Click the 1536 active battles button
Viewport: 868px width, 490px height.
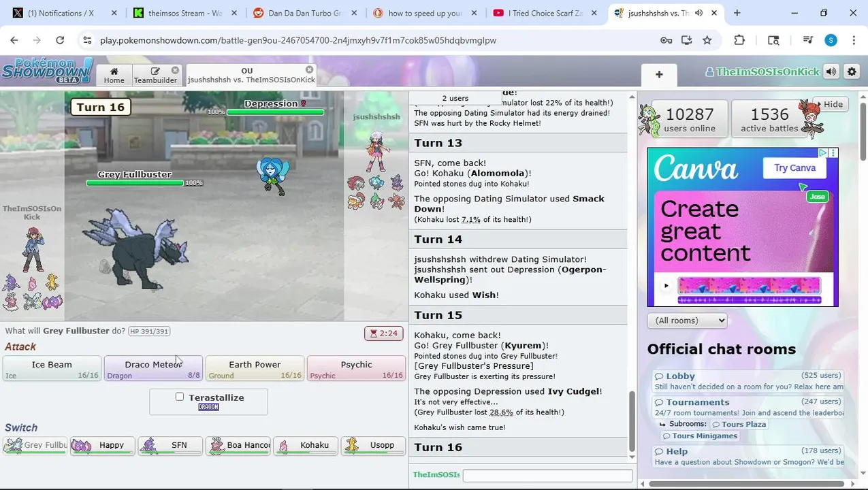pos(769,119)
